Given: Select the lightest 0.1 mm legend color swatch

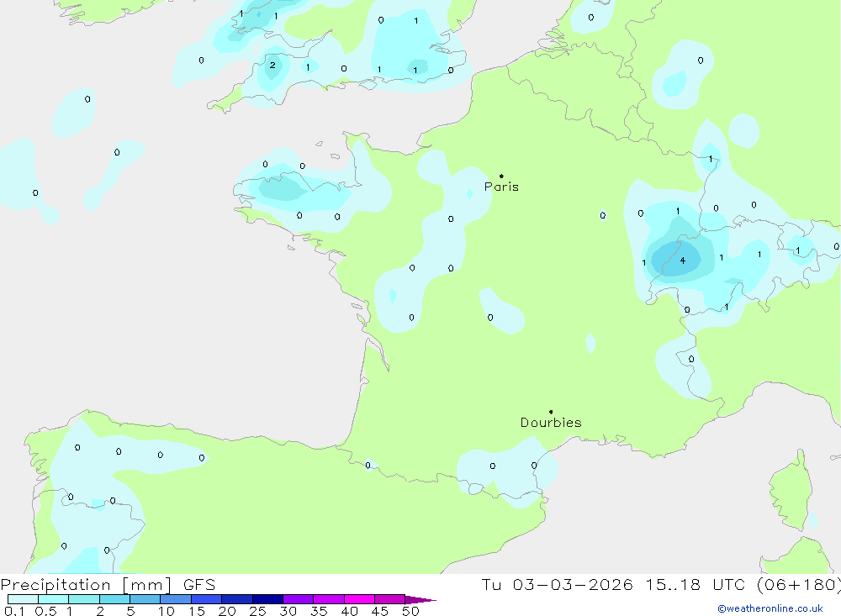Looking at the screenshot, I should coord(23,599).
